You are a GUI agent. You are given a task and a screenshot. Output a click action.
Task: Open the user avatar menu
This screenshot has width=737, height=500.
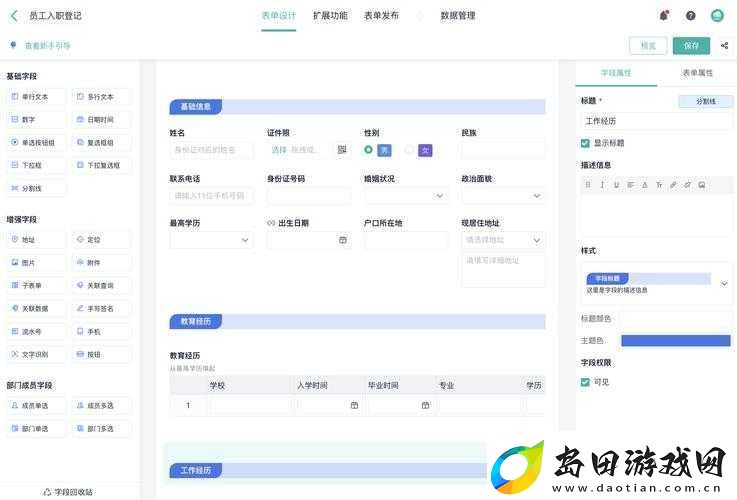[717, 16]
